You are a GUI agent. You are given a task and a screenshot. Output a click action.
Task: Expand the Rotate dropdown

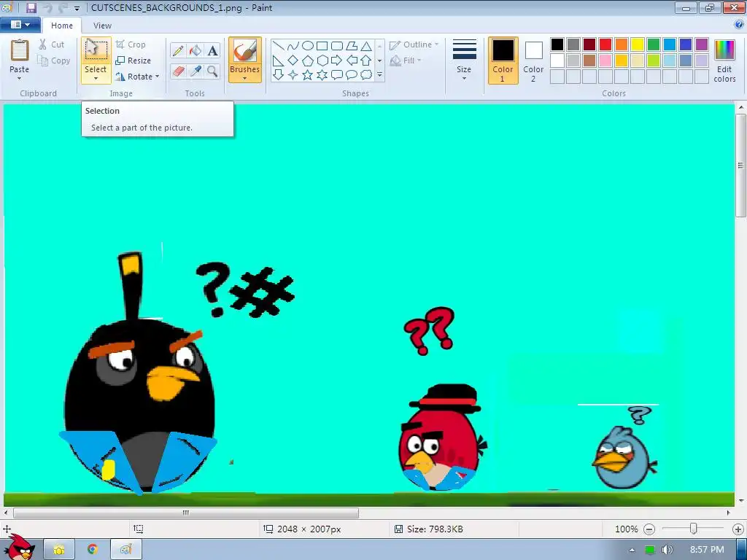158,76
